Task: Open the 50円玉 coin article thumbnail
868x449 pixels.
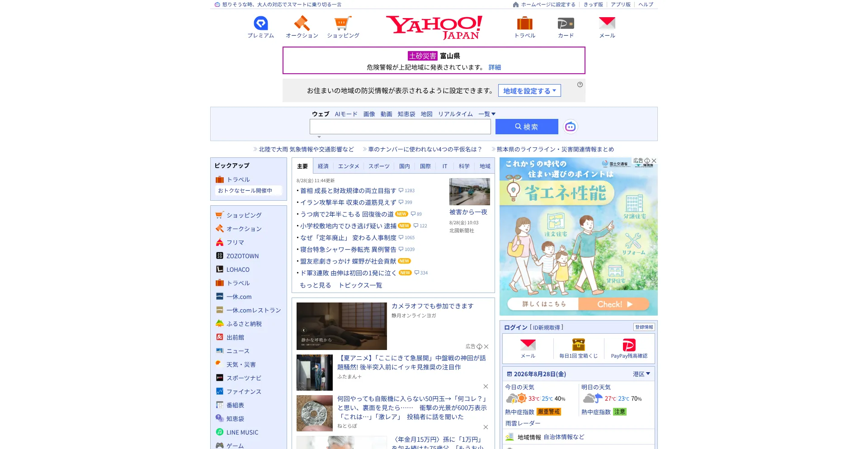Action: 315,413
